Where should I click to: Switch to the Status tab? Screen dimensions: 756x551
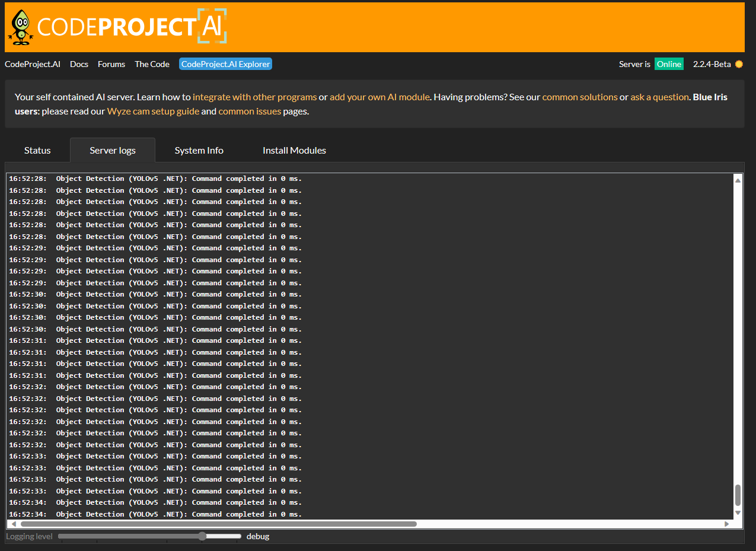pos(37,150)
